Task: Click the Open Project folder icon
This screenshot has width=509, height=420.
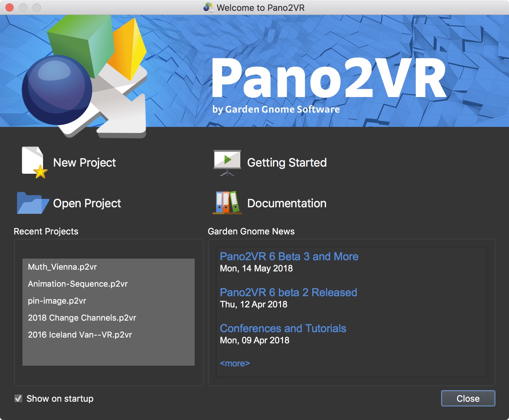Action: [x=33, y=203]
